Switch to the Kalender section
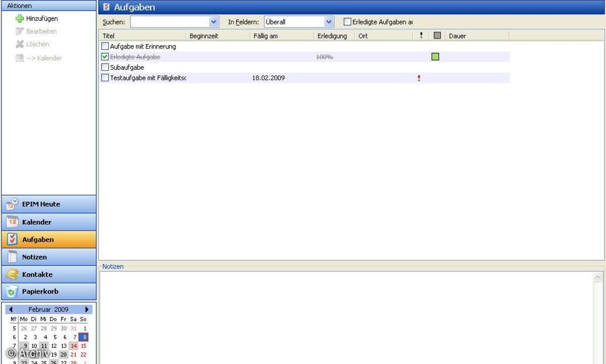The image size is (606, 364). [x=49, y=222]
